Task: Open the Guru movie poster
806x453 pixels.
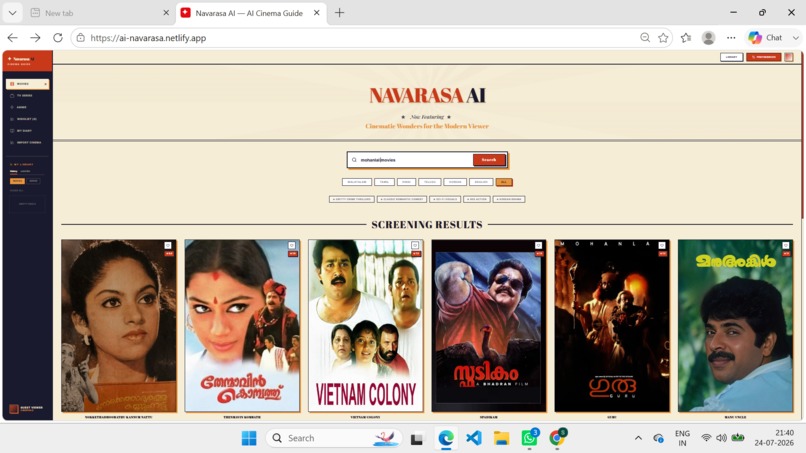Action: [x=612, y=325]
